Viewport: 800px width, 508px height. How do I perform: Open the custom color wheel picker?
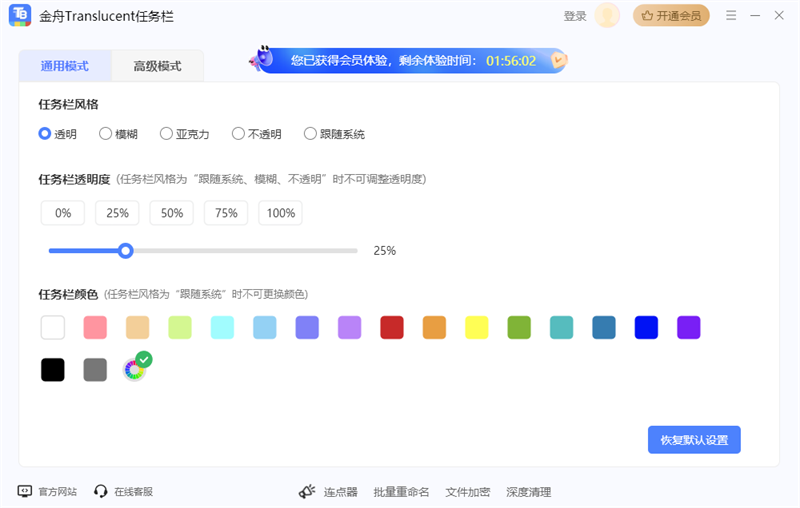pyautogui.click(x=134, y=370)
